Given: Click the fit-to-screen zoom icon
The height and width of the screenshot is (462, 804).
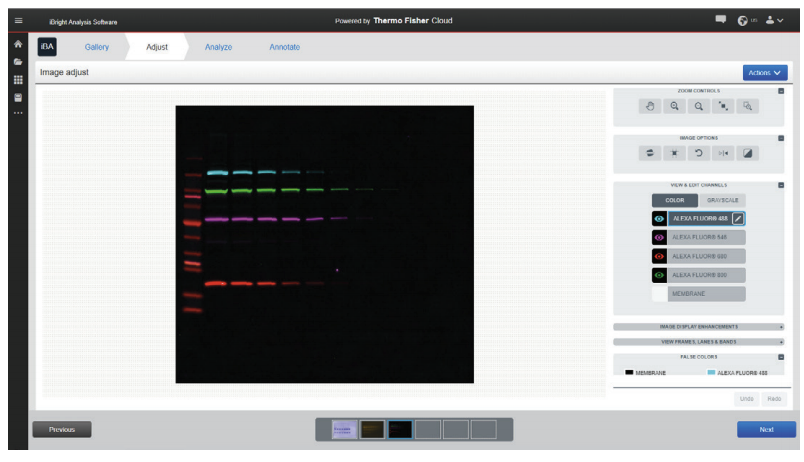Looking at the screenshot, I should click(722, 106).
